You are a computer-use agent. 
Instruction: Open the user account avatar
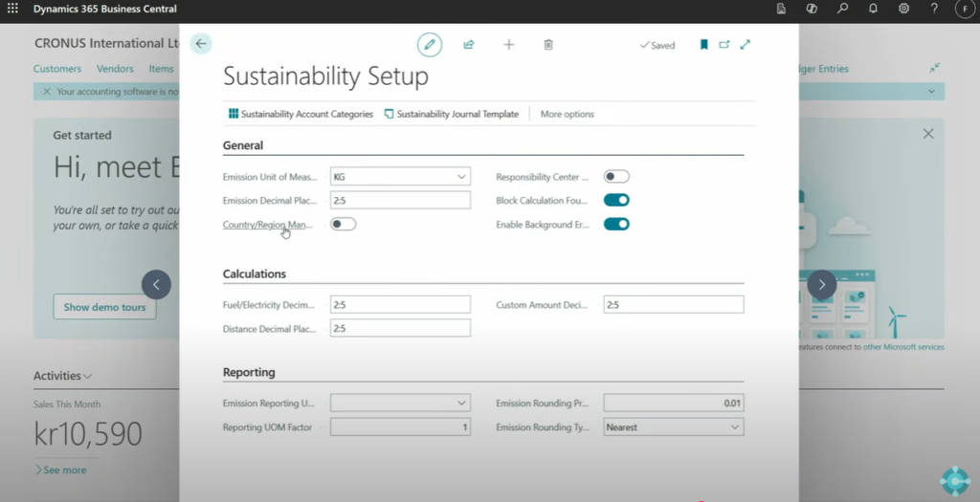point(965,9)
